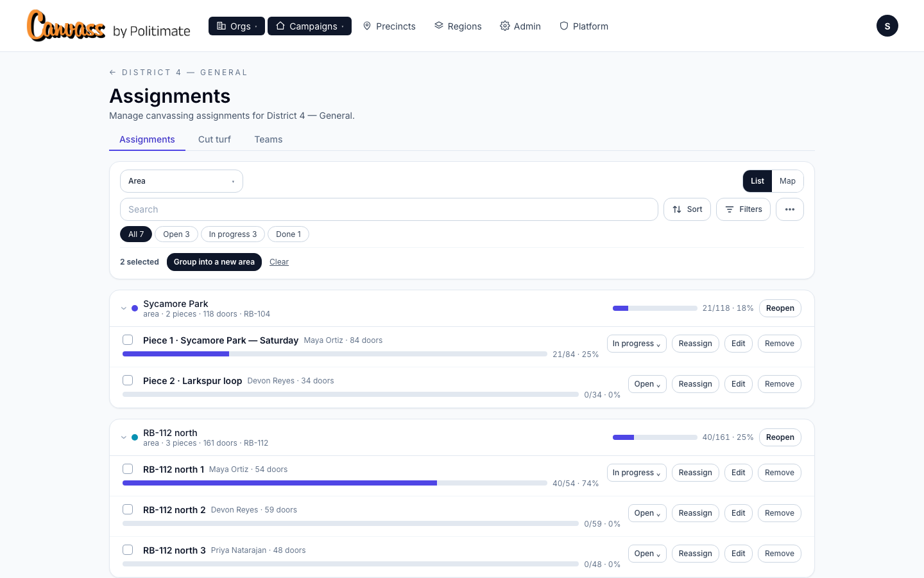
Task: Open the Filters panel
Action: pyautogui.click(x=743, y=209)
